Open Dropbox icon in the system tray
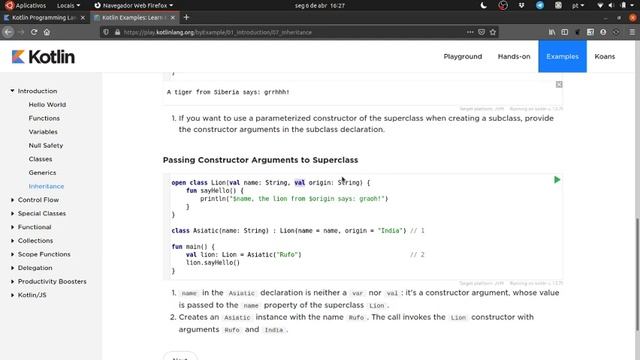 [x=521, y=5]
